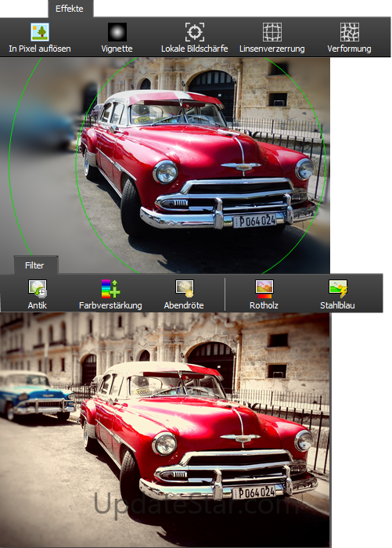Switch to the Filter tab
Image resolution: width=392 pixels, height=548 pixels.
pyautogui.click(x=34, y=265)
